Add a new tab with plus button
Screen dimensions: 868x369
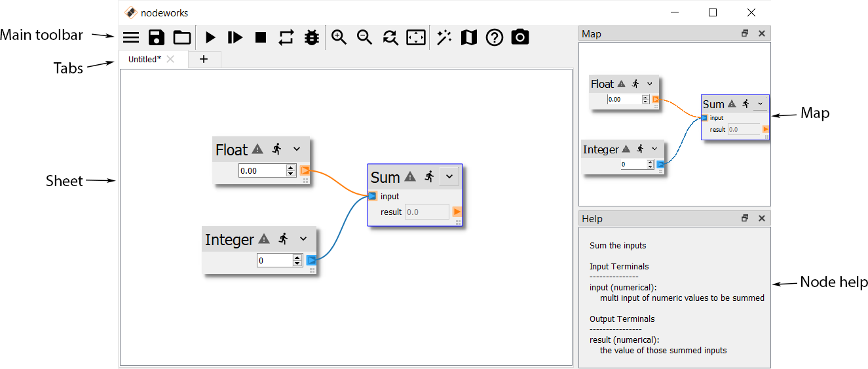[204, 59]
